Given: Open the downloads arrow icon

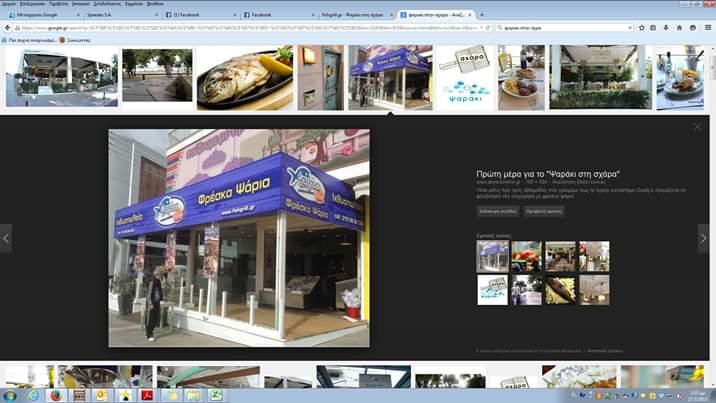Looking at the screenshot, I should tap(666, 28).
